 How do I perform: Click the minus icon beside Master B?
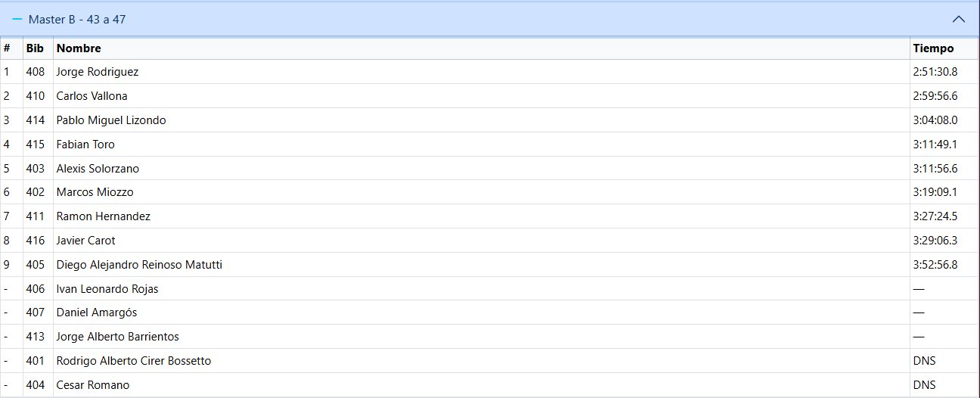point(17,20)
